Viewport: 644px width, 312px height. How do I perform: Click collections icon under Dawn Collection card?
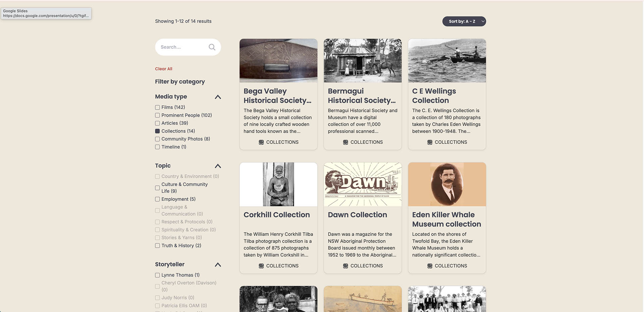coord(345,266)
